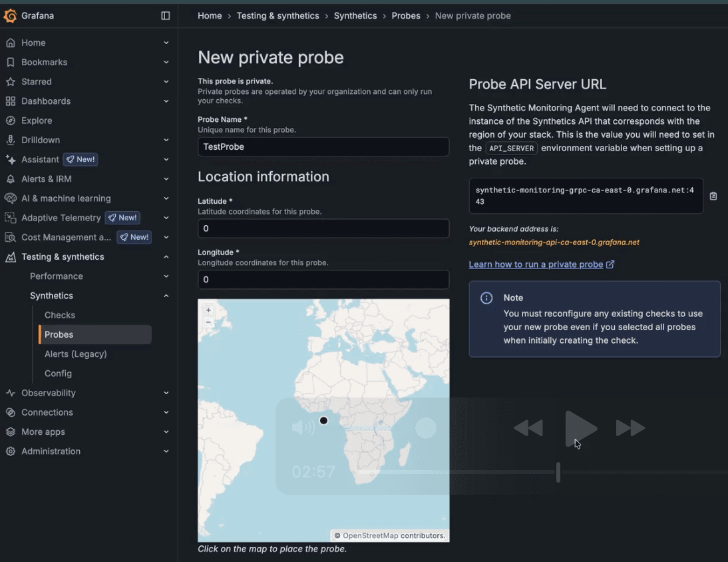The width and height of the screenshot is (728, 562).
Task: Expand the Dashboards sidebar section
Action: click(x=166, y=101)
